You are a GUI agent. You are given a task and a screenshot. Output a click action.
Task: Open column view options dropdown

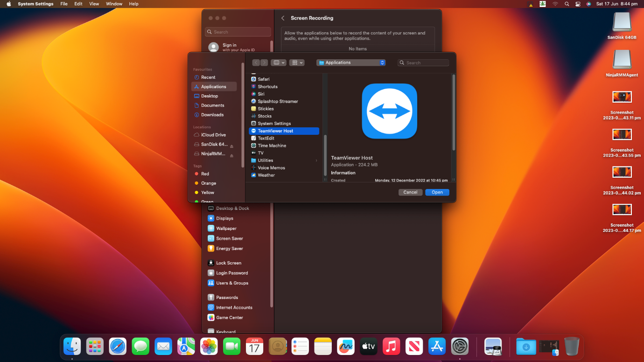(x=279, y=63)
